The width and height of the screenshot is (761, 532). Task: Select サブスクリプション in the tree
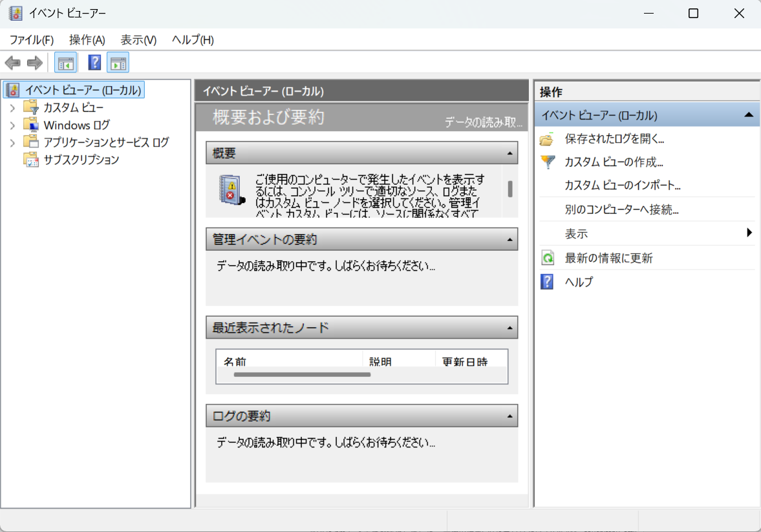(x=81, y=160)
